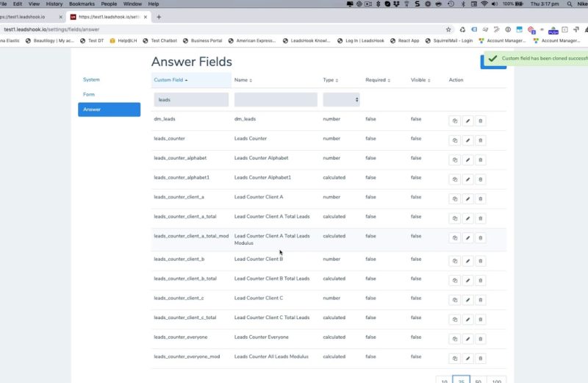Image resolution: width=588 pixels, height=383 pixels.
Task: Sort the table by Visible column
Action: 420,80
